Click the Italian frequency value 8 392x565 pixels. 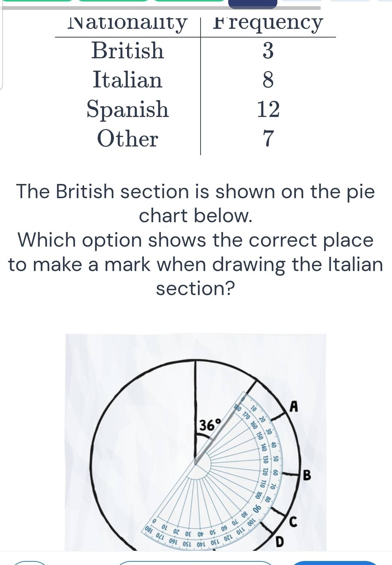click(x=268, y=80)
